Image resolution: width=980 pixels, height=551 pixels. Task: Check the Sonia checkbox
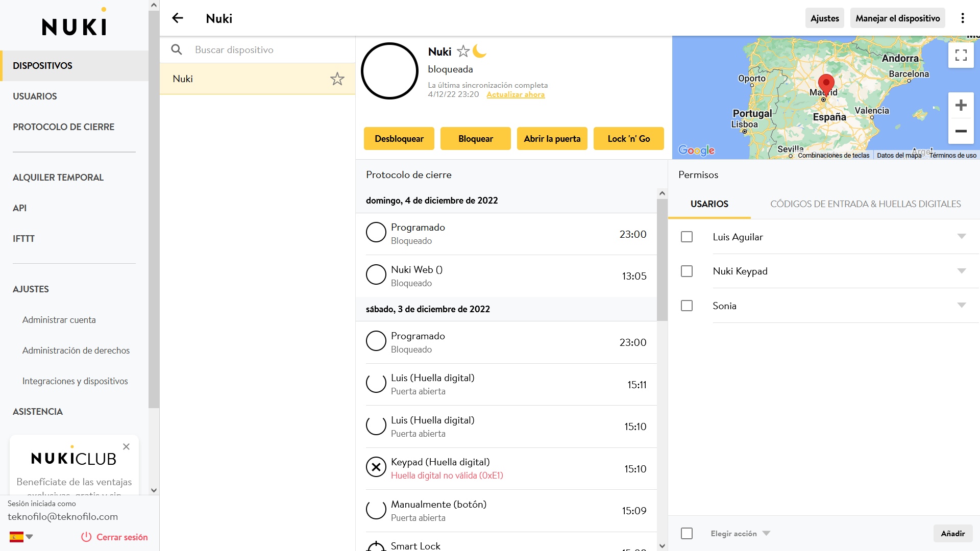coord(687,306)
